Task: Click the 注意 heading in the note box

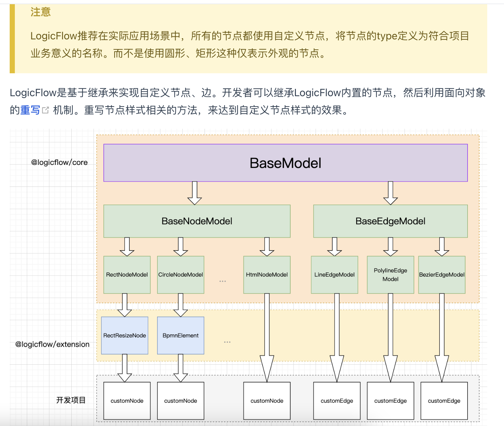Action: [x=41, y=12]
